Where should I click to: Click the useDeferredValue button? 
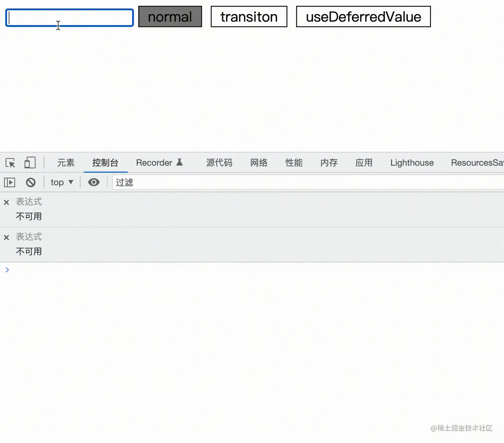[x=363, y=17]
